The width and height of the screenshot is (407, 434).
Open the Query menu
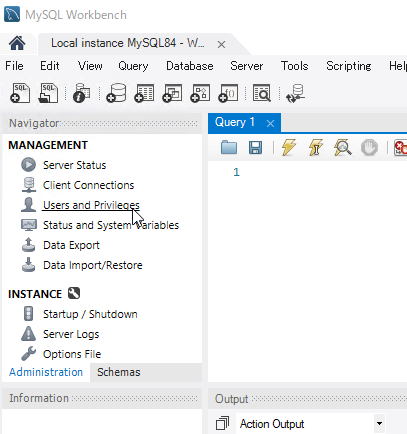click(133, 66)
